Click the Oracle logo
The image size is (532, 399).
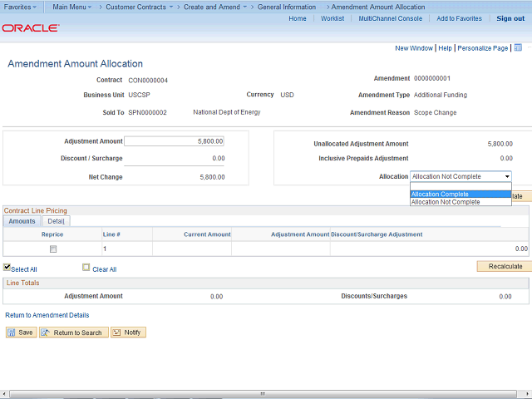pos(30,27)
